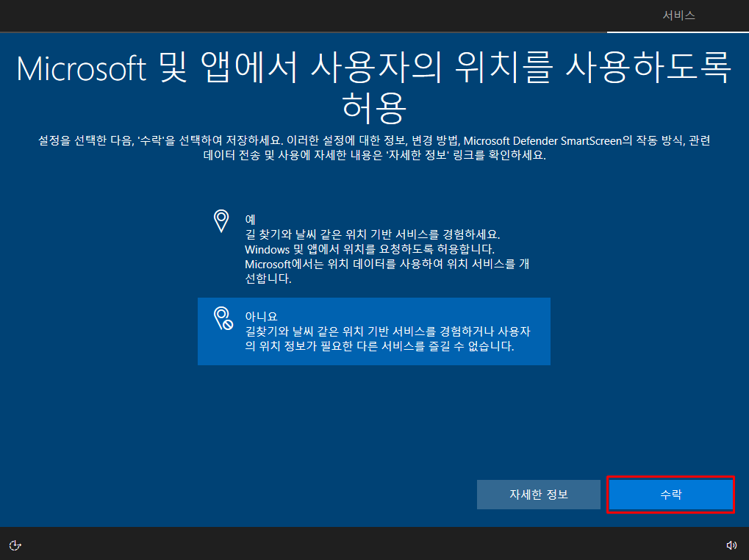This screenshot has width=749, height=560.
Task: Click text 'Windows 및 앱에서 위치를 요청하도록 허용합니다.'
Action: click(369, 249)
